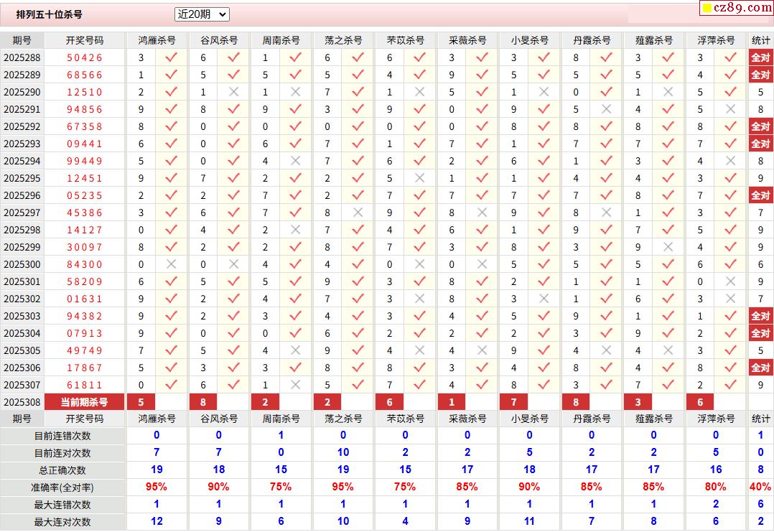Viewport: 774px width, 532px height.
Task: Select the top 统计 column header
Action: click(x=760, y=40)
